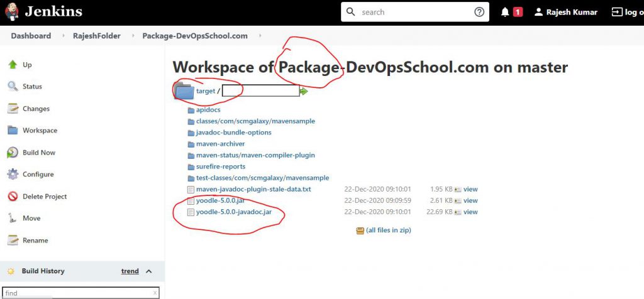Collapse the Build History section chevron
644x299 pixels.
point(149,271)
